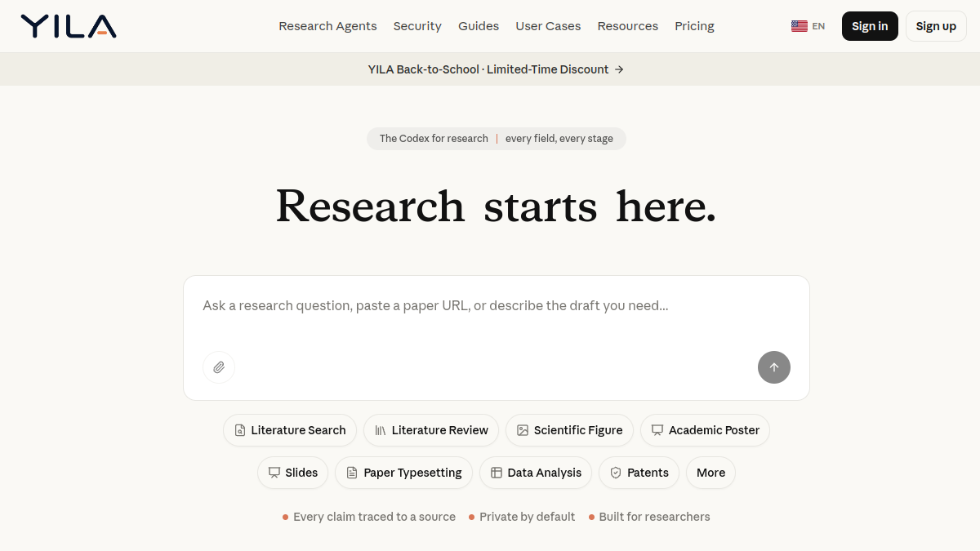
Task: Select the Scientific Figure chip
Action: pos(569,430)
